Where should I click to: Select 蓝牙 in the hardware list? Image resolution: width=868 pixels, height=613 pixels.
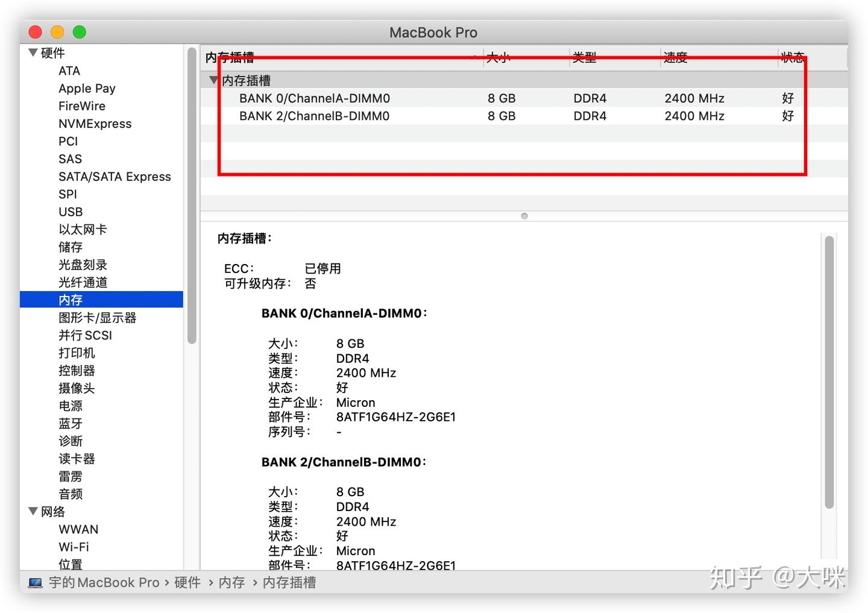[x=71, y=424]
